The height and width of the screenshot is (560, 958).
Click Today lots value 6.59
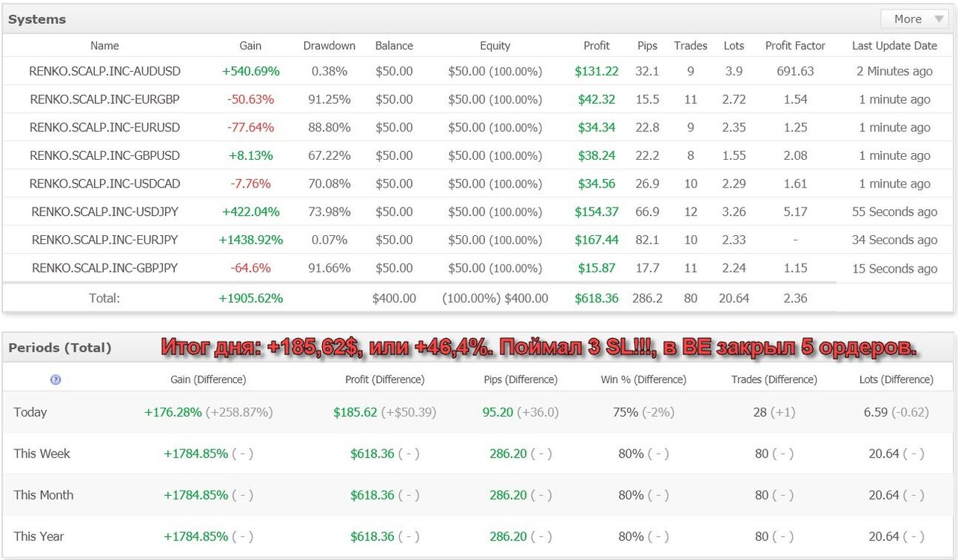click(876, 412)
